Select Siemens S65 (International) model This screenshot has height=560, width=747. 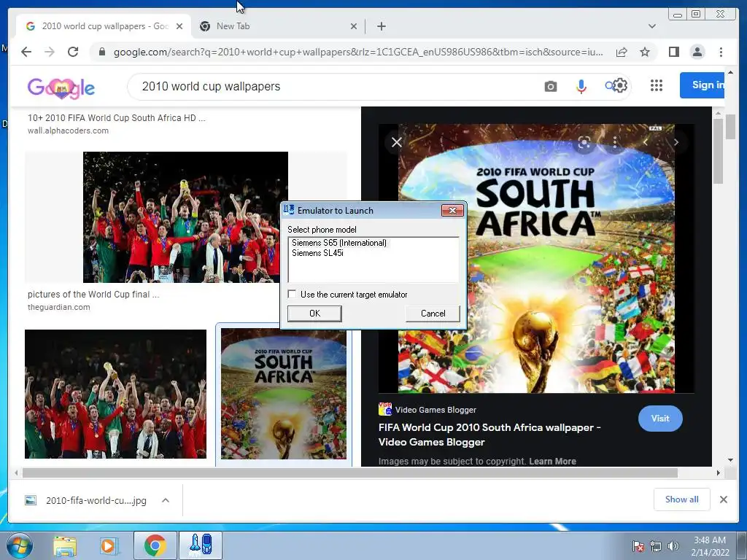(x=338, y=243)
